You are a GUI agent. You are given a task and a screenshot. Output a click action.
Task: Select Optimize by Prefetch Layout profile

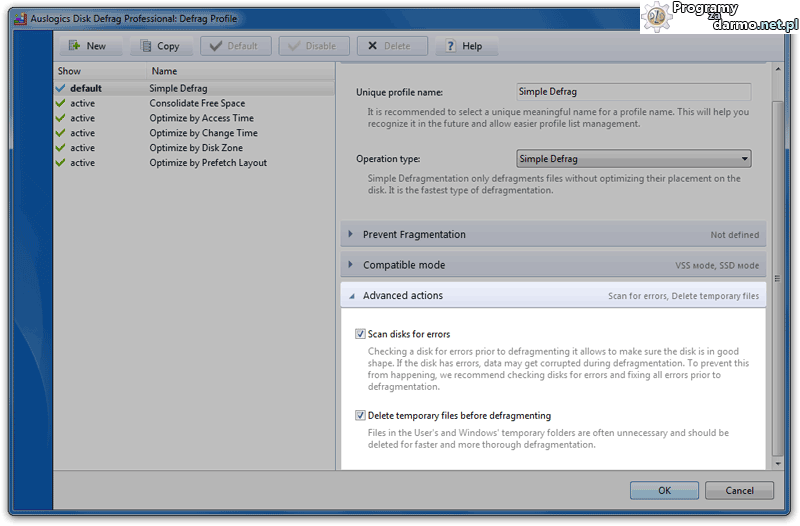pyautogui.click(x=208, y=163)
